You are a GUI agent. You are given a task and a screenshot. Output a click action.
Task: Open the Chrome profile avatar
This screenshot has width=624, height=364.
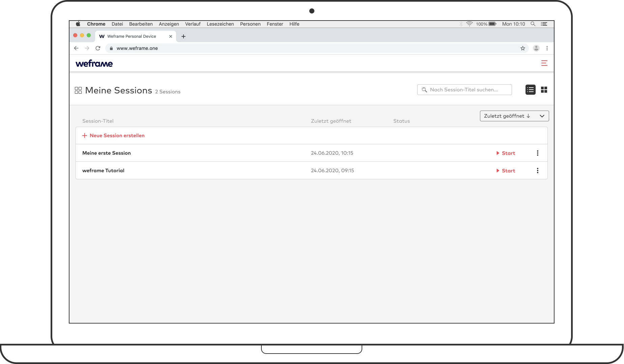tap(536, 48)
